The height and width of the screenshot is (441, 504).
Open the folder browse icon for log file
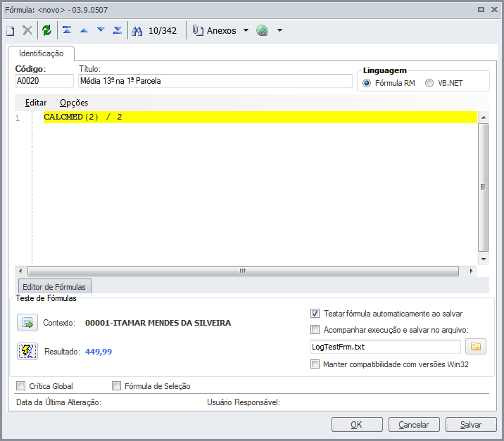point(476,346)
